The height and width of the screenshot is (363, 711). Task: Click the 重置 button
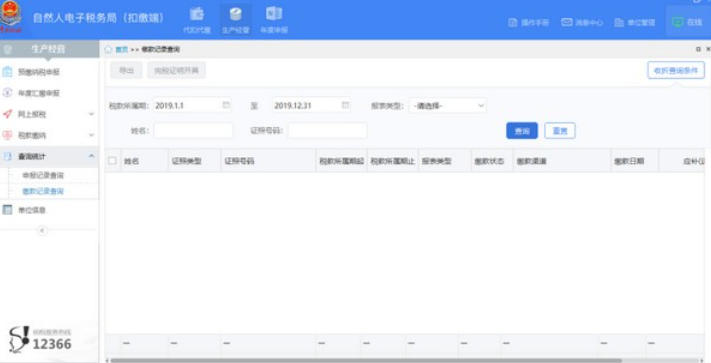tap(560, 131)
